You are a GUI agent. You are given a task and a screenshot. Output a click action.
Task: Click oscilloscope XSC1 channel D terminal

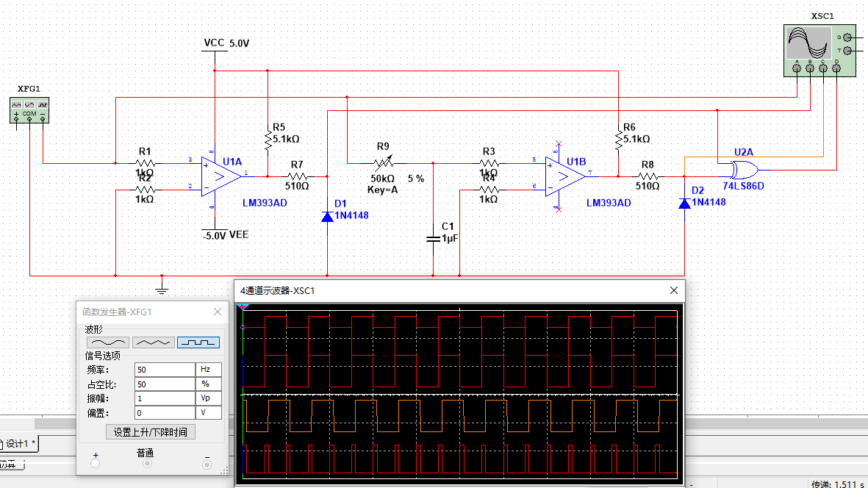[x=836, y=68]
